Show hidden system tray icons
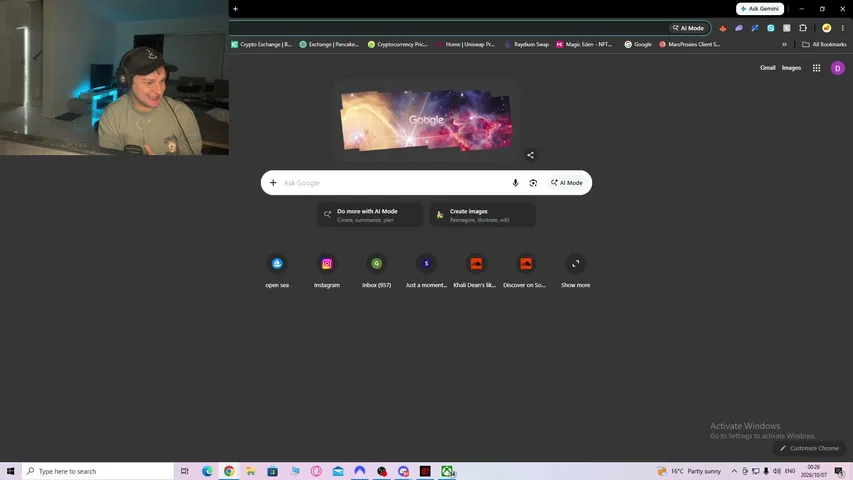 (x=734, y=471)
